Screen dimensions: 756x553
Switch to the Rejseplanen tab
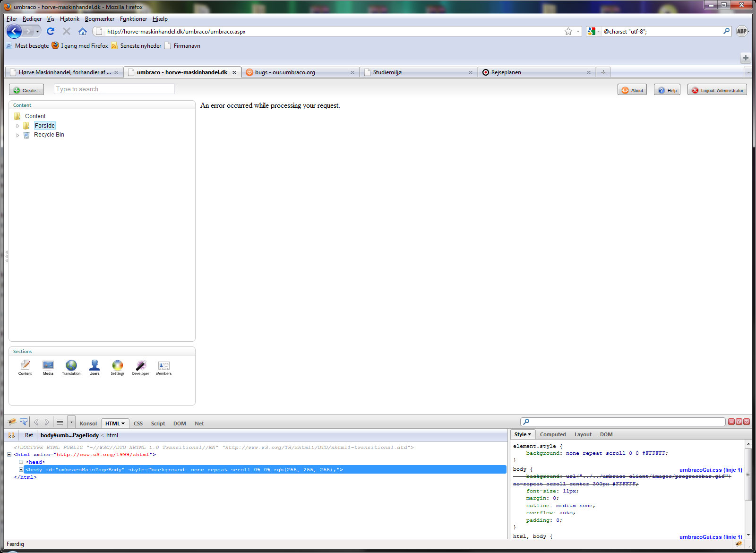coord(537,72)
